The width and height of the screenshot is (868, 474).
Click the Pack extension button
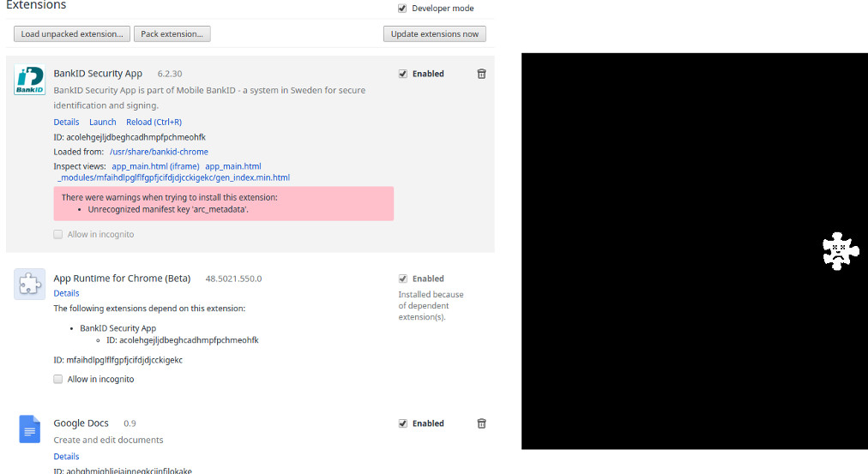click(172, 33)
